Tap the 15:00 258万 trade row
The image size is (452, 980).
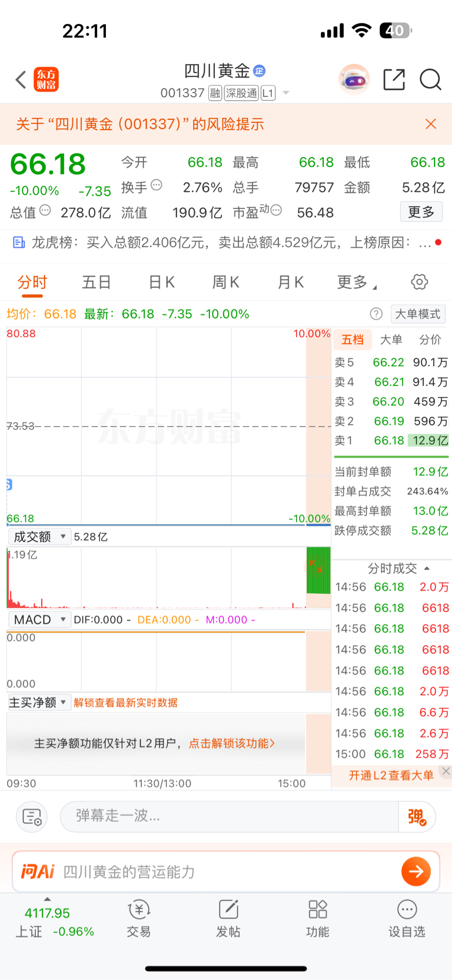coord(392,754)
